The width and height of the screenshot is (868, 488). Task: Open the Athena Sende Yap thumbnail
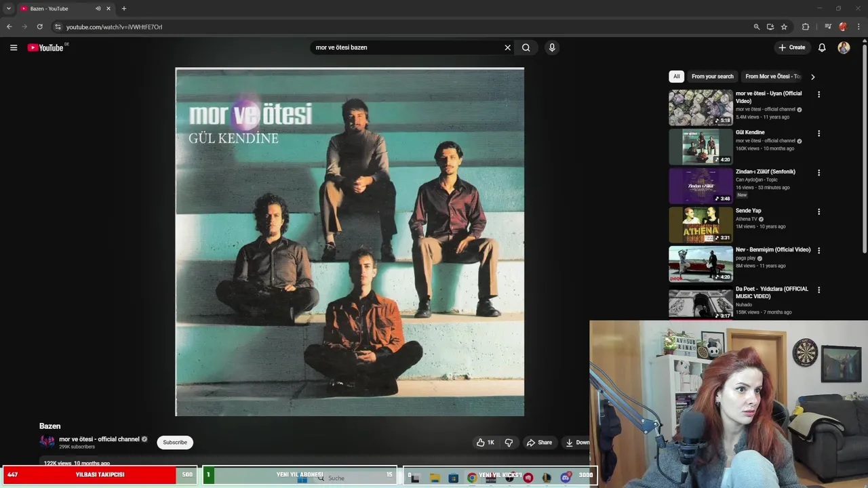click(701, 224)
